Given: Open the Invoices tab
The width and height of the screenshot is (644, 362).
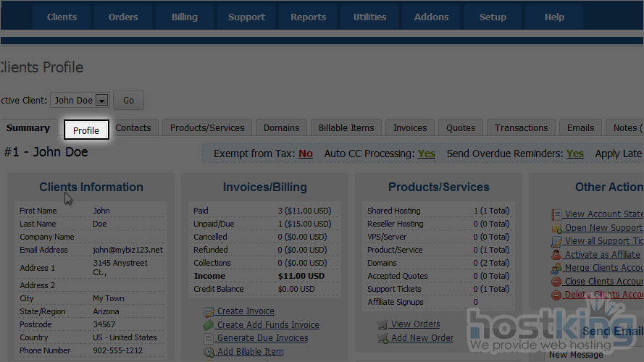Looking at the screenshot, I should coord(410,128).
